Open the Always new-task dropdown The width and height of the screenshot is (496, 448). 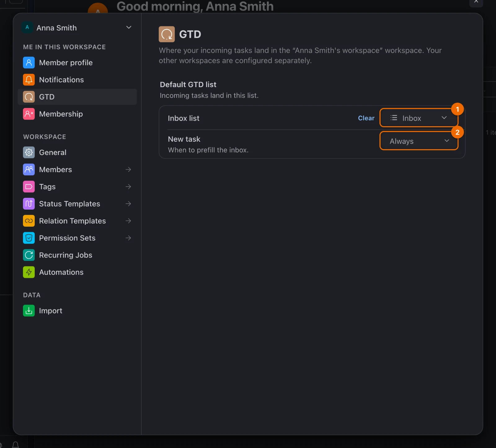pos(419,141)
